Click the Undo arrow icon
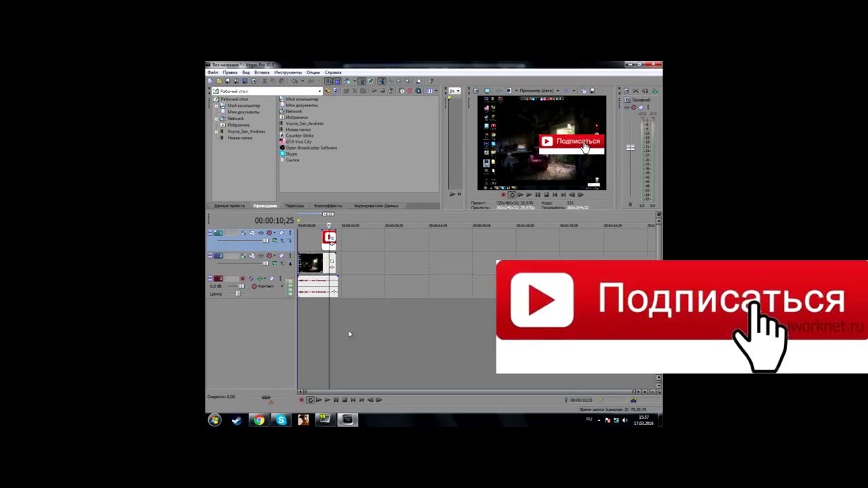The height and width of the screenshot is (488, 868). point(295,81)
